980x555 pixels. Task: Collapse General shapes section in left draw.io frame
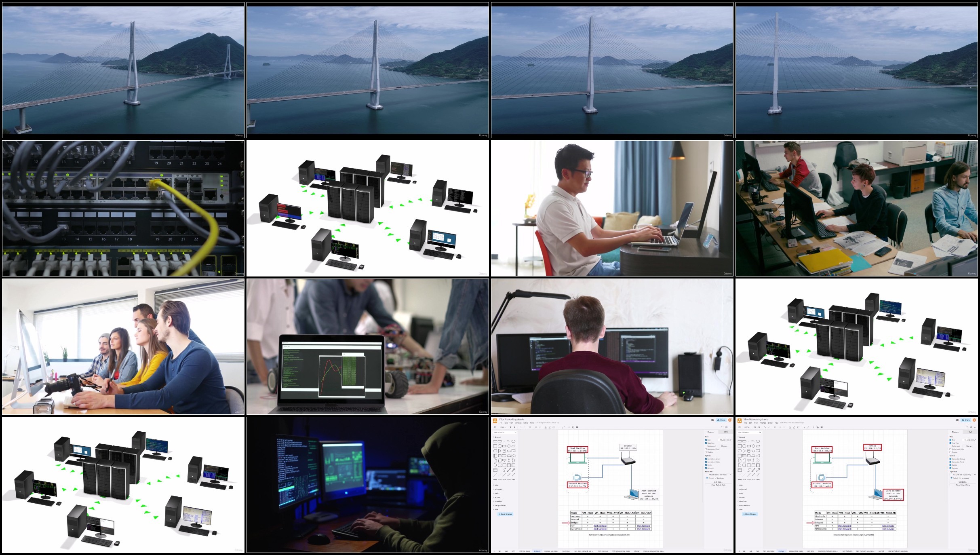[497, 437]
